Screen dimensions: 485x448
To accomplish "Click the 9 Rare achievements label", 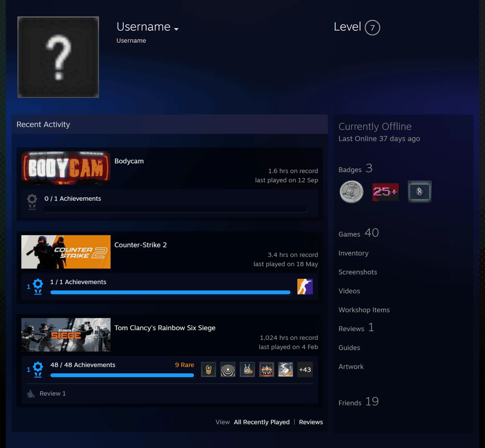I will pyautogui.click(x=185, y=365).
